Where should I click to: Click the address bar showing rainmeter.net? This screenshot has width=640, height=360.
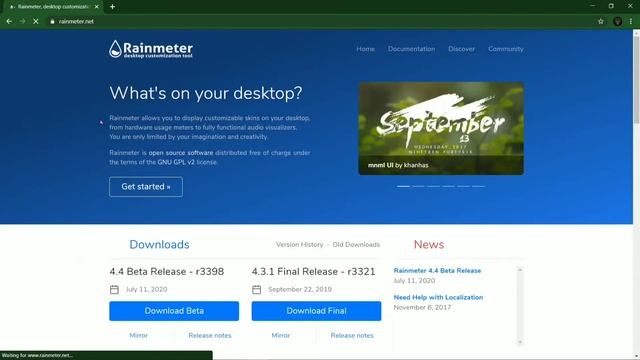[318, 21]
